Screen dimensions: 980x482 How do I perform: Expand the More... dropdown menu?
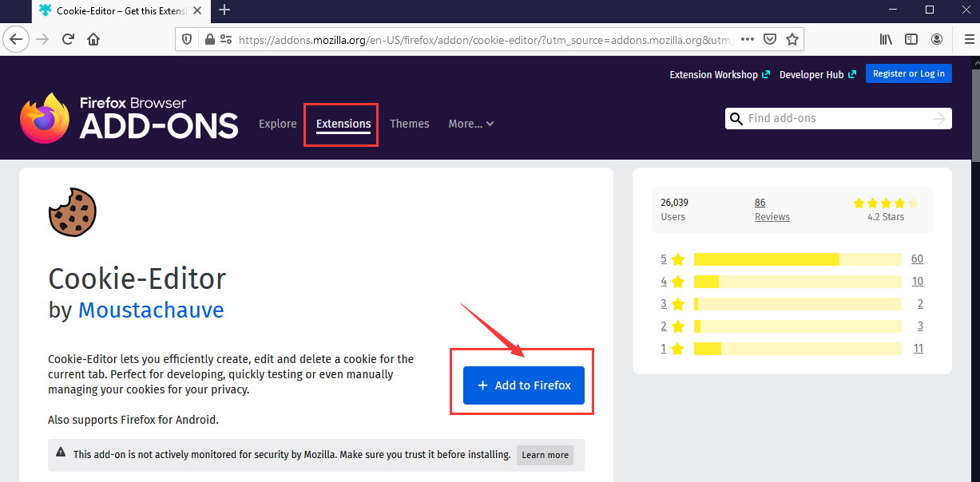pyautogui.click(x=471, y=124)
